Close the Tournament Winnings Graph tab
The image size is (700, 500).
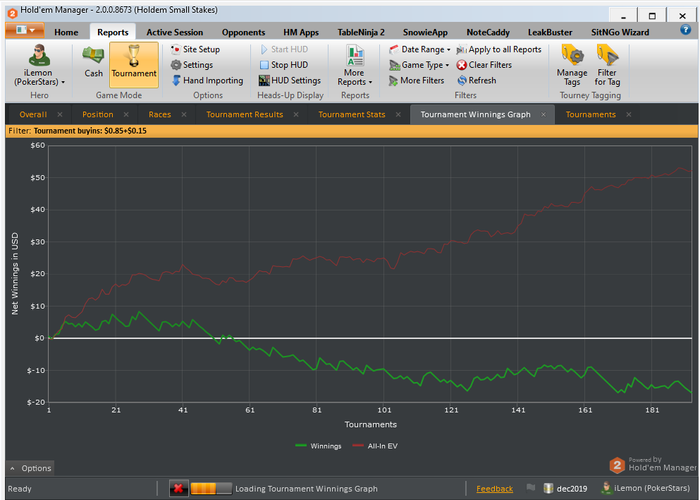click(543, 115)
